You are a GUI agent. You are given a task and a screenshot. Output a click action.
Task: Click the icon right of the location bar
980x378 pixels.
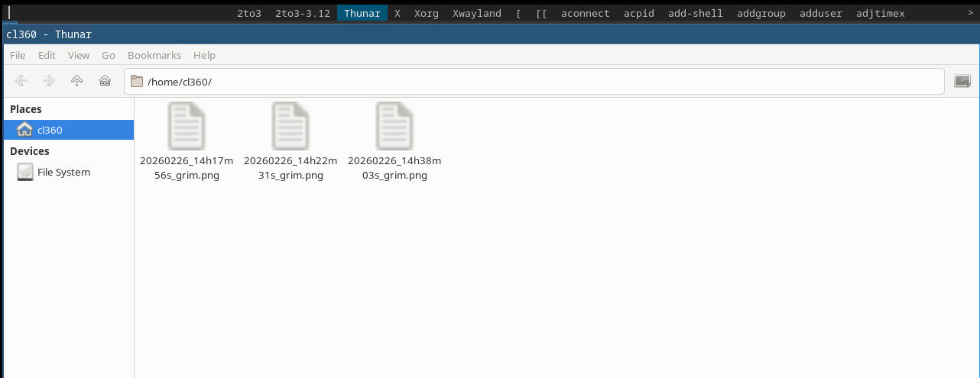[962, 82]
